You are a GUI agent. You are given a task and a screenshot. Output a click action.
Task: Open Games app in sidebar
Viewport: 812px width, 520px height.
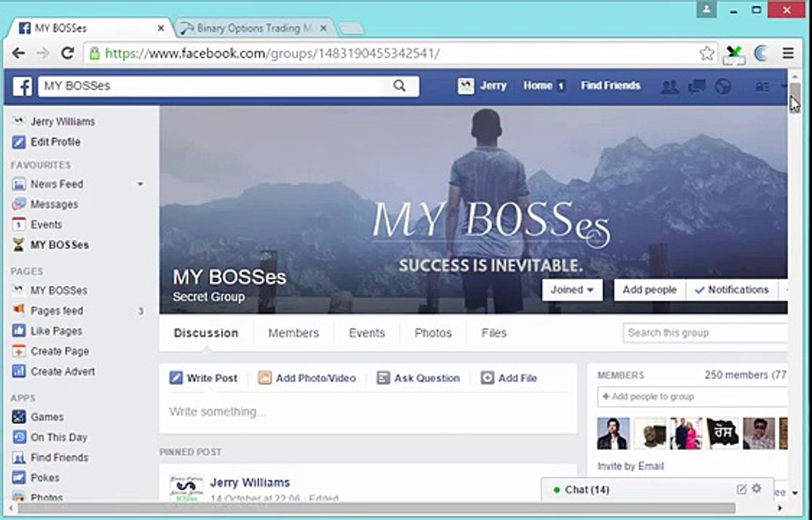pos(47,417)
